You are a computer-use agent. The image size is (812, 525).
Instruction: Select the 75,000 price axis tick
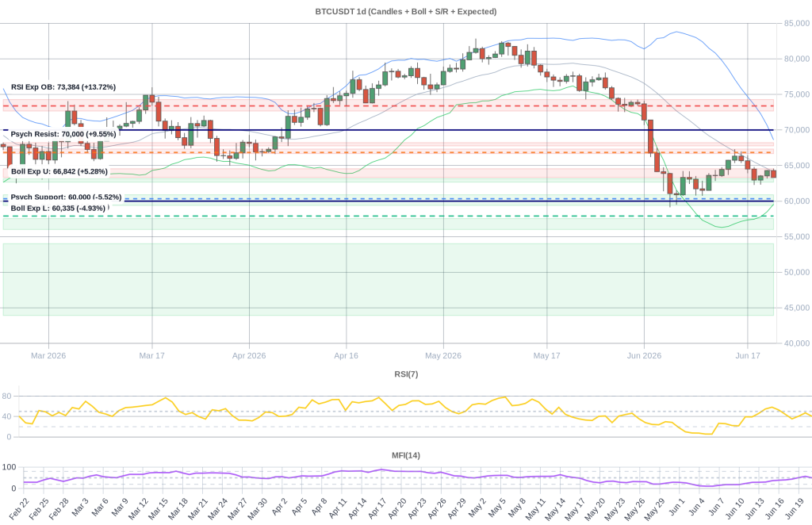(796, 94)
